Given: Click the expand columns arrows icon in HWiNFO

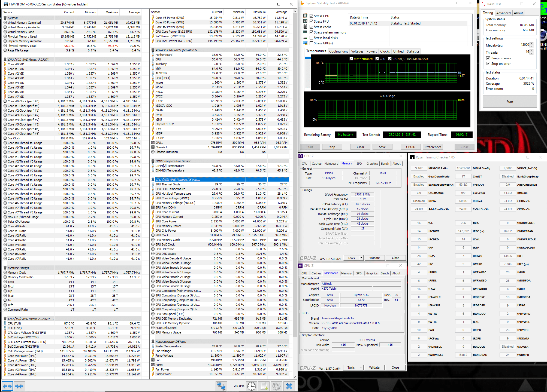Looking at the screenshot, I should click(7, 386).
